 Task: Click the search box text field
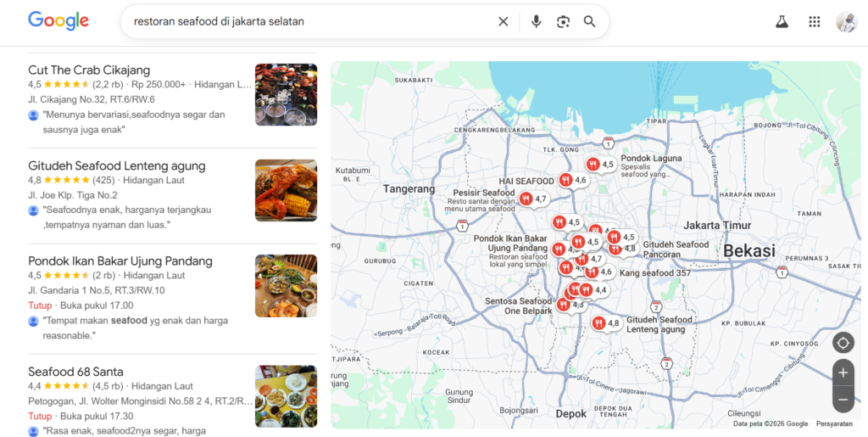pyautogui.click(x=310, y=21)
